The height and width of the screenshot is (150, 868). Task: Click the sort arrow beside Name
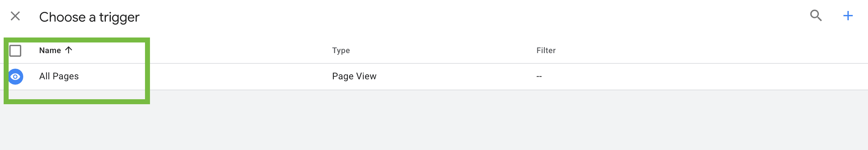(x=69, y=50)
